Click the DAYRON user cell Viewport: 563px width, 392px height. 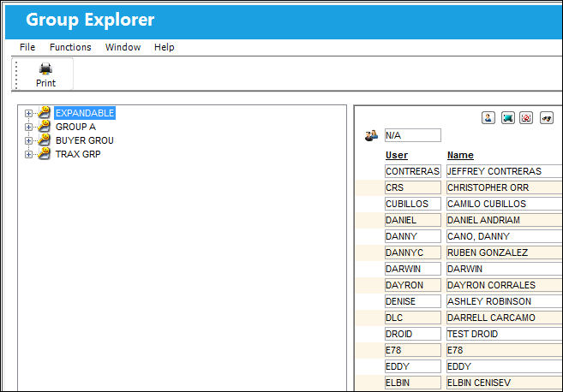(413, 285)
